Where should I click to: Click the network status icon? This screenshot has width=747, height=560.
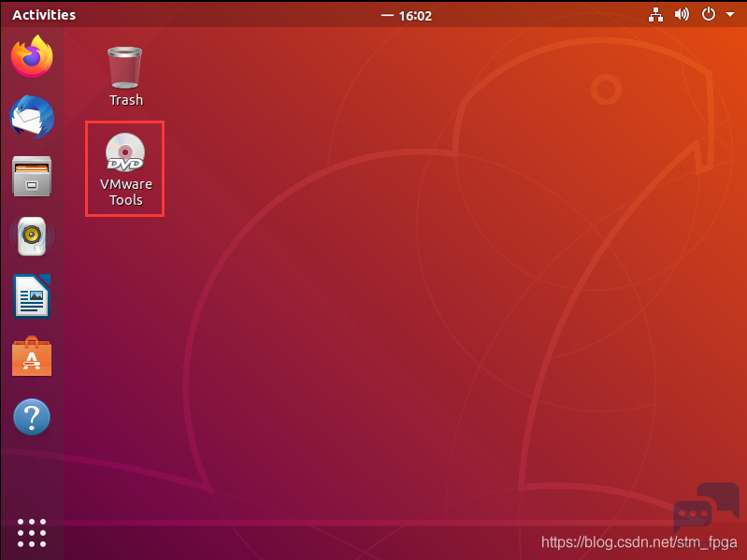click(x=656, y=15)
